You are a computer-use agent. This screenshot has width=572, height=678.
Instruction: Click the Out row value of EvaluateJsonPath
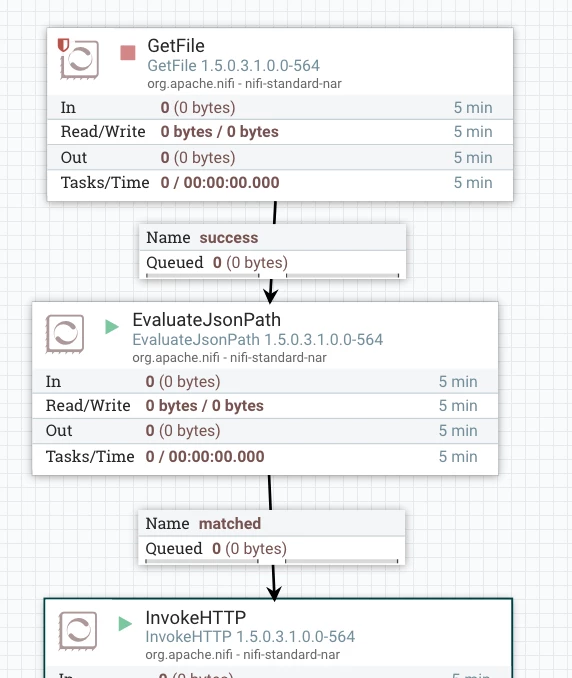(183, 431)
